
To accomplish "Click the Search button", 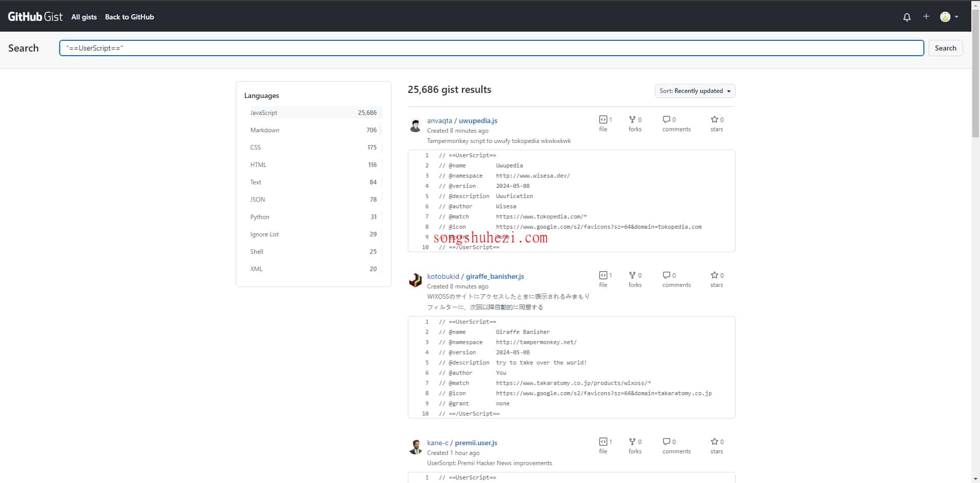I will pyautogui.click(x=945, y=48).
